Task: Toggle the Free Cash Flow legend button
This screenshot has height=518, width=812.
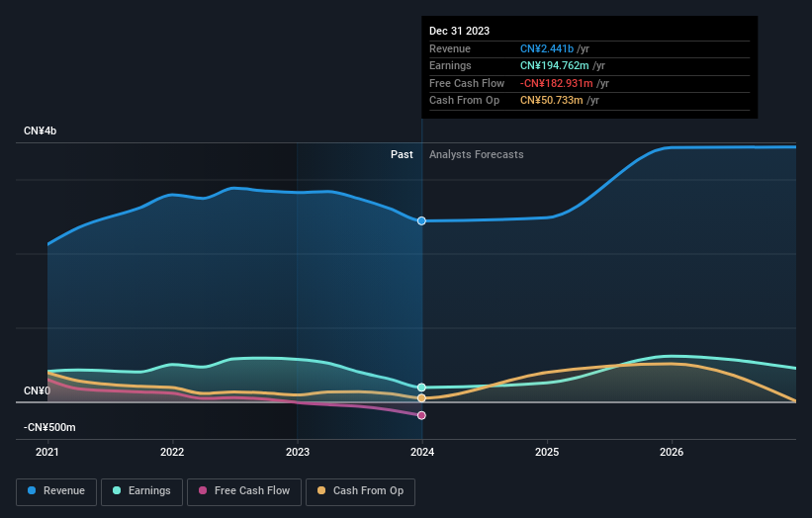Action: click(244, 491)
